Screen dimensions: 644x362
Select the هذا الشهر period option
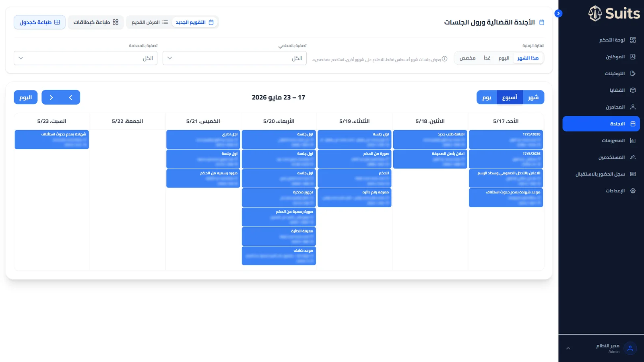coord(528,58)
